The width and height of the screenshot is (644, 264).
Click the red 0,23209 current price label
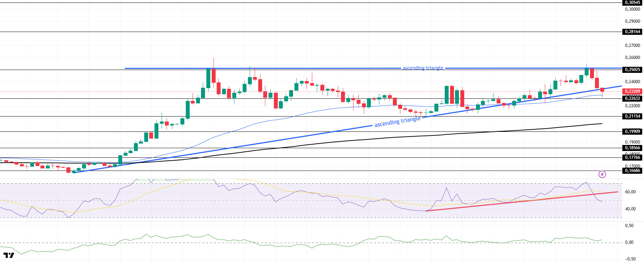(x=633, y=91)
